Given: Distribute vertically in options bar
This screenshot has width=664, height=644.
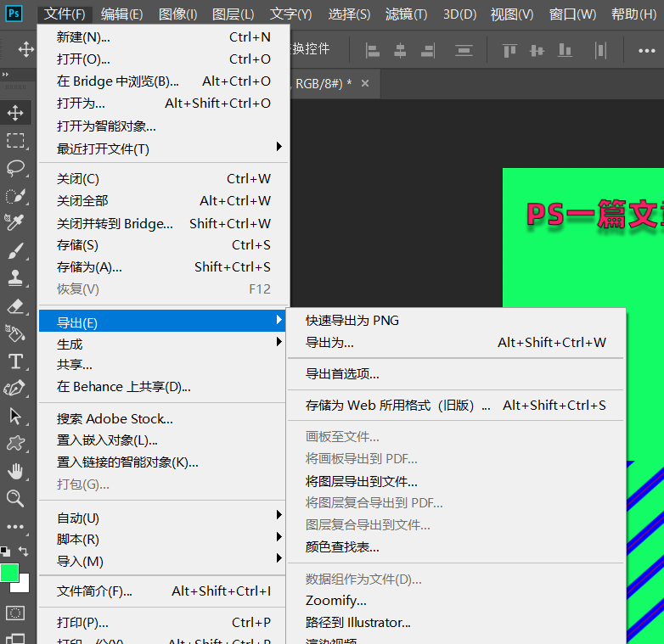Looking at the screenshot, I should (464, 51).
